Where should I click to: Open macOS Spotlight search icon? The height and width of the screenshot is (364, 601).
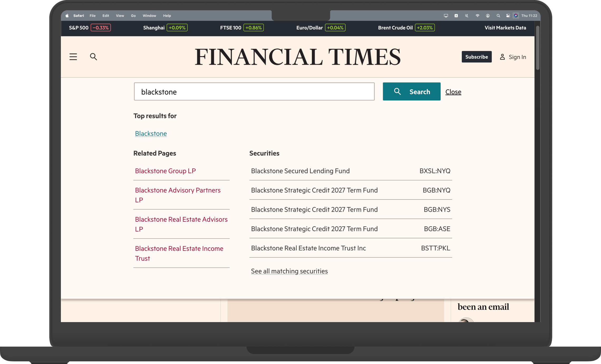[498, 16]
